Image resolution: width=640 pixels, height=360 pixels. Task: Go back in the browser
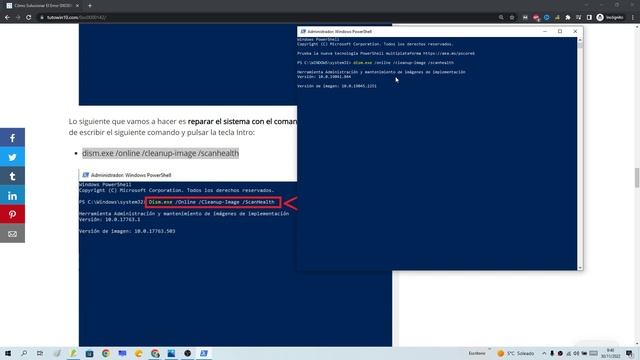[7, 18]
